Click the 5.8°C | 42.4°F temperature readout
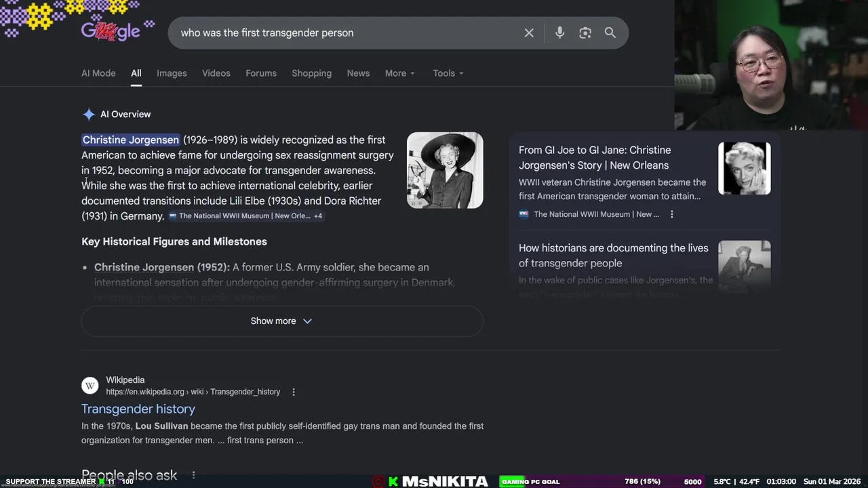The image size is (868, 488). [x=737, y=482]
